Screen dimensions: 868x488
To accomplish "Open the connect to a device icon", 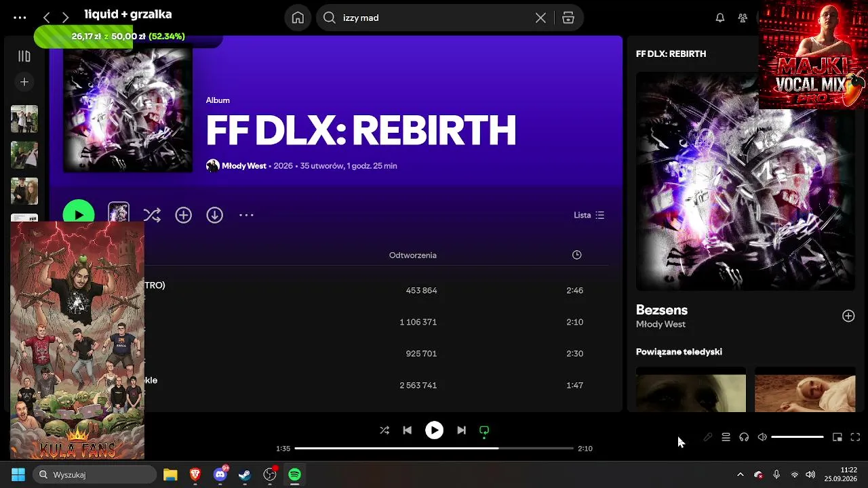I will click(744, 437).
